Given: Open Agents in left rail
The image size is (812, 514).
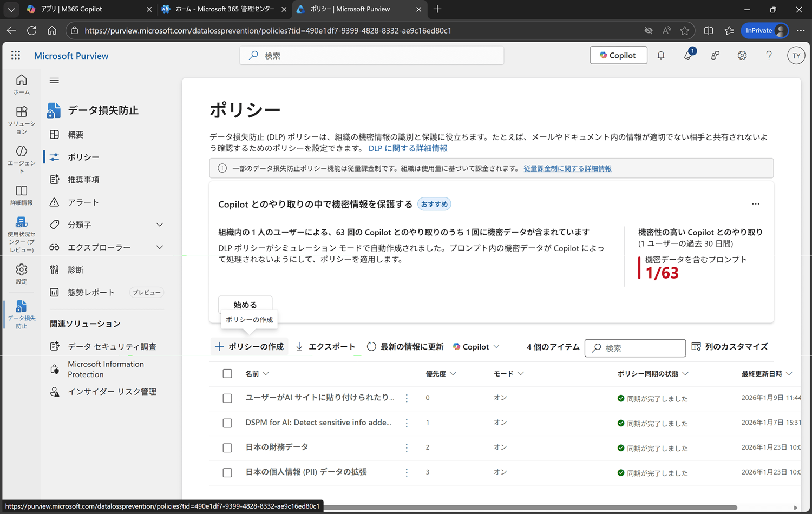Looking at the screenshot, I should 21,160.
